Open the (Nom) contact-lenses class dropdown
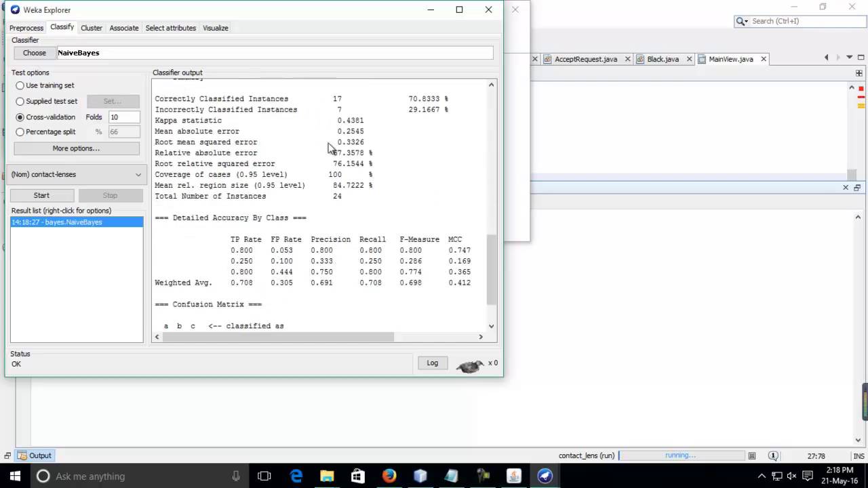868x488 pixels. pos(76,174)
